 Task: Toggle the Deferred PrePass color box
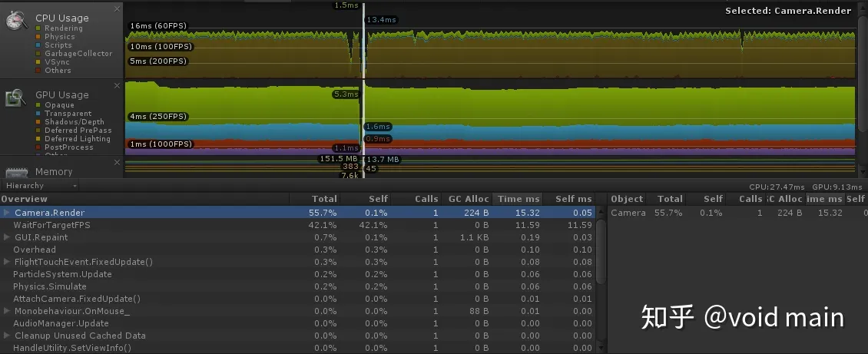(x=38, y=131)
